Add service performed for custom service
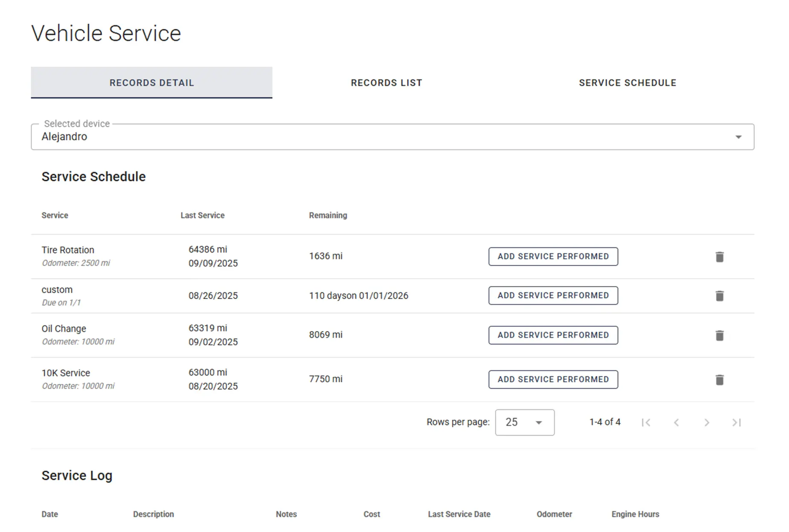 (x=553, y=295)
